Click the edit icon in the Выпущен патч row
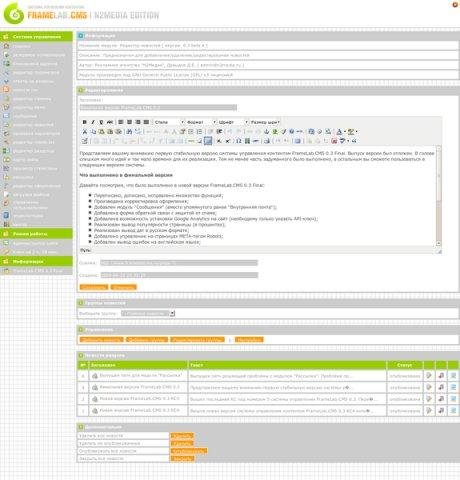Image resolution: width=460 pixels, height=480 pixels. tap(429, 376)
